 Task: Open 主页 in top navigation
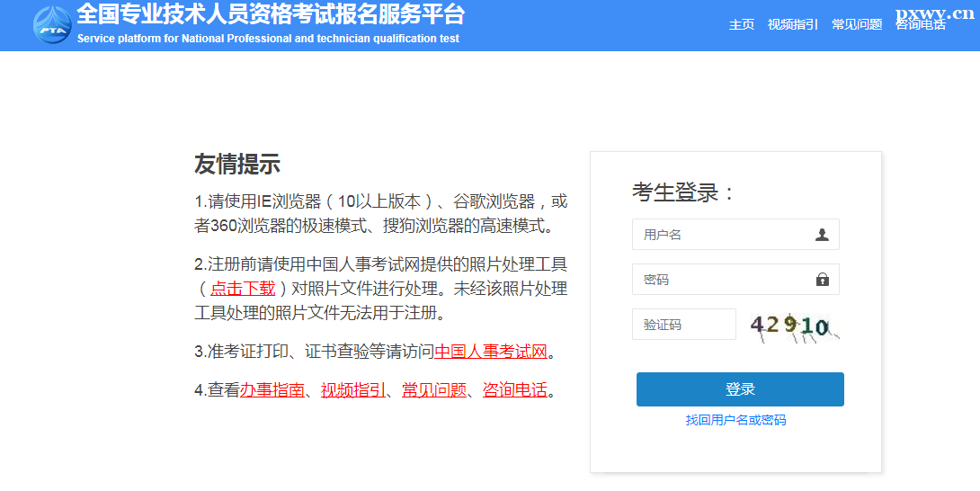(x=741, y=24)
